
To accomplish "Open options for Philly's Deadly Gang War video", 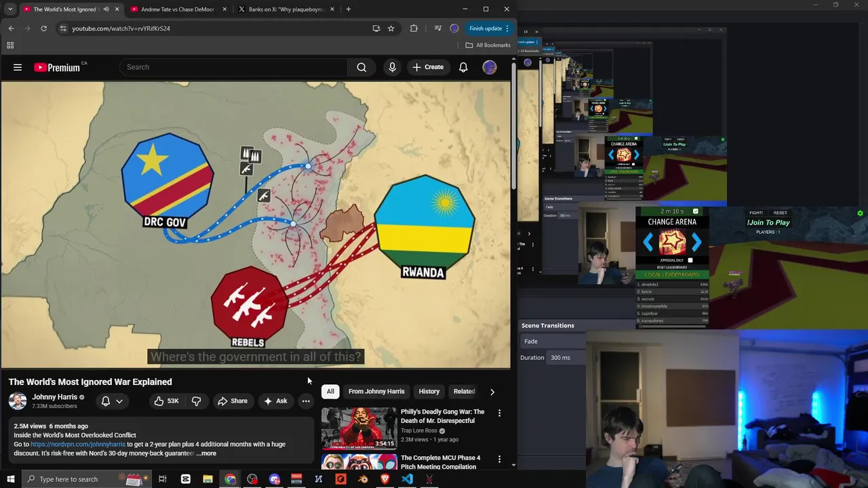I will pyautogui.click(x=500, y=413).
